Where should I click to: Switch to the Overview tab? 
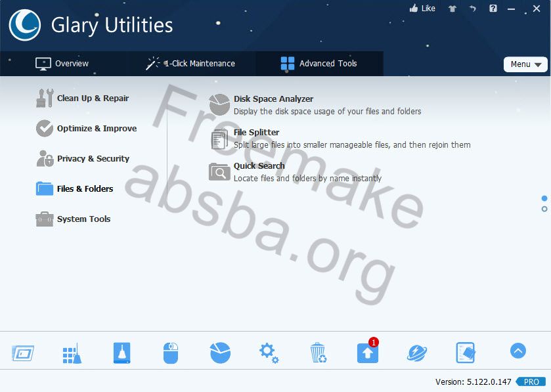point(62,64)
